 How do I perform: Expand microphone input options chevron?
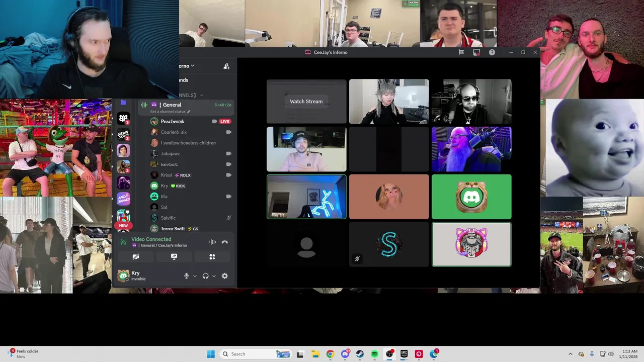click(x=195, y=276)
